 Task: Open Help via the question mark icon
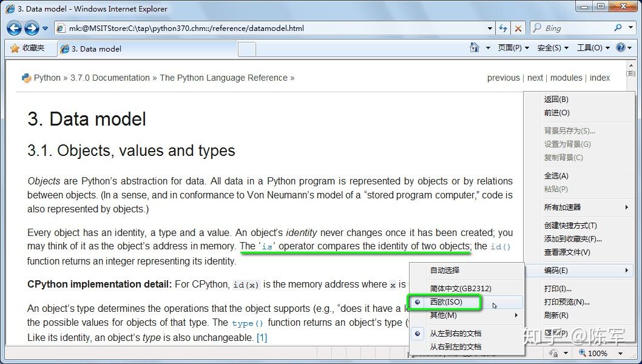(x=620, y=47)
